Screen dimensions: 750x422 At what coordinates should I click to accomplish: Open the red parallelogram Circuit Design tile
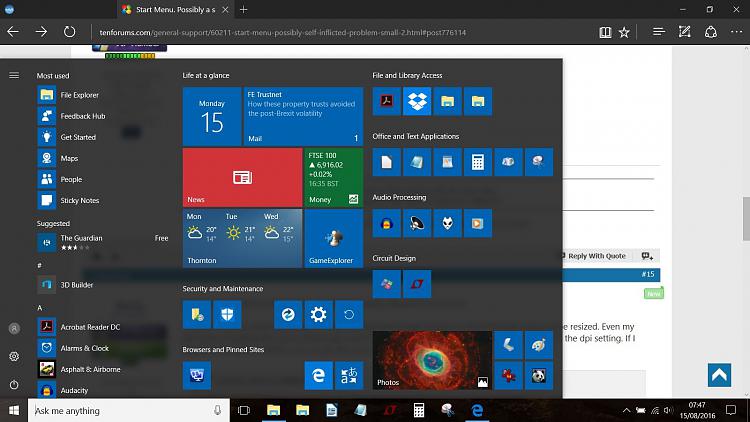[417, 284]
